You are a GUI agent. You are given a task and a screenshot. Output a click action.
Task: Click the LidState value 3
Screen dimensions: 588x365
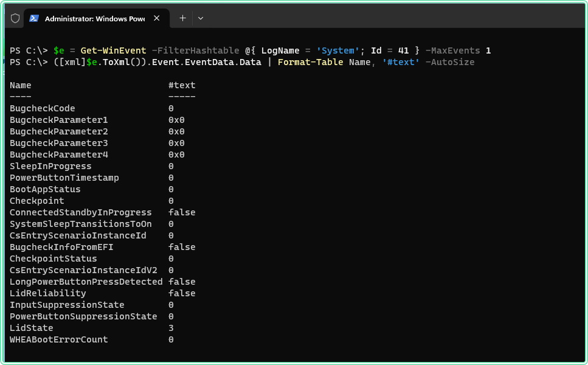pos(171,328)
